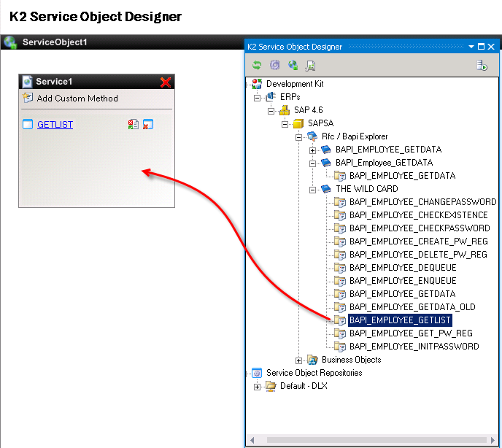This screenshot has width=502, height=448.
Task: Click the Add Custom Method icon
Action: coord(28,97)
